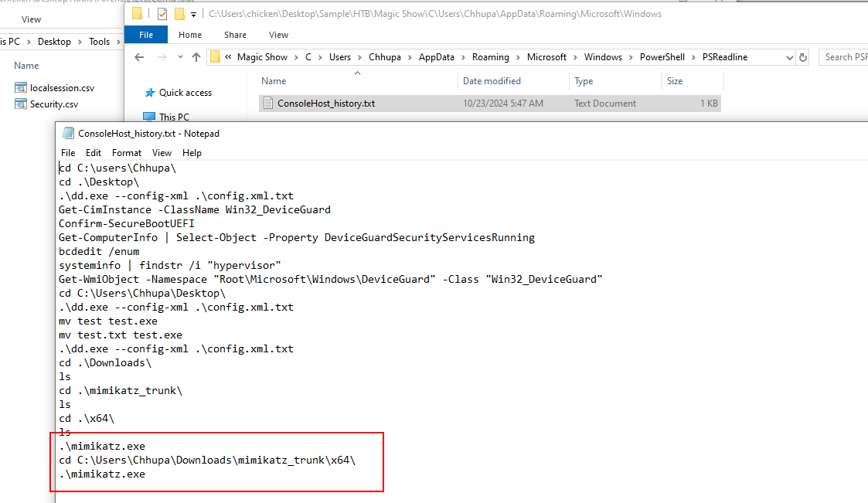Open the File ribbon tab

pyautogui.click(x=146, y=35)
